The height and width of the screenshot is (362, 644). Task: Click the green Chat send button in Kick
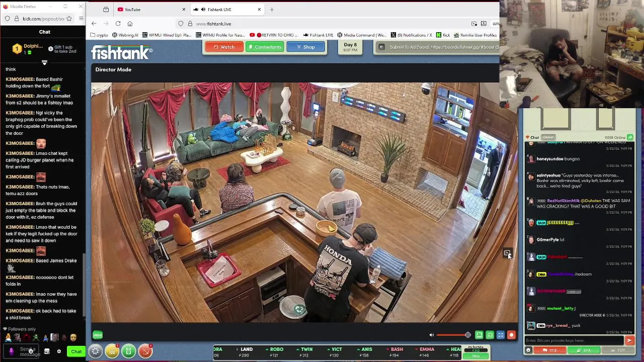[76, 351]
